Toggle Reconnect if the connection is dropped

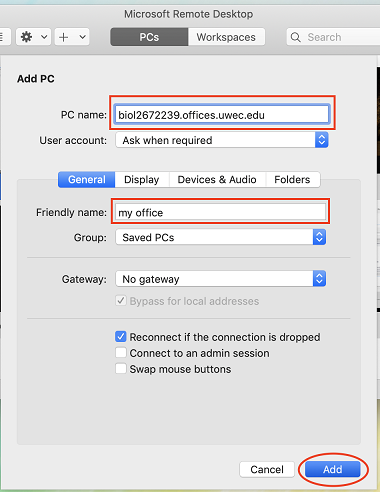click(121, 337)
